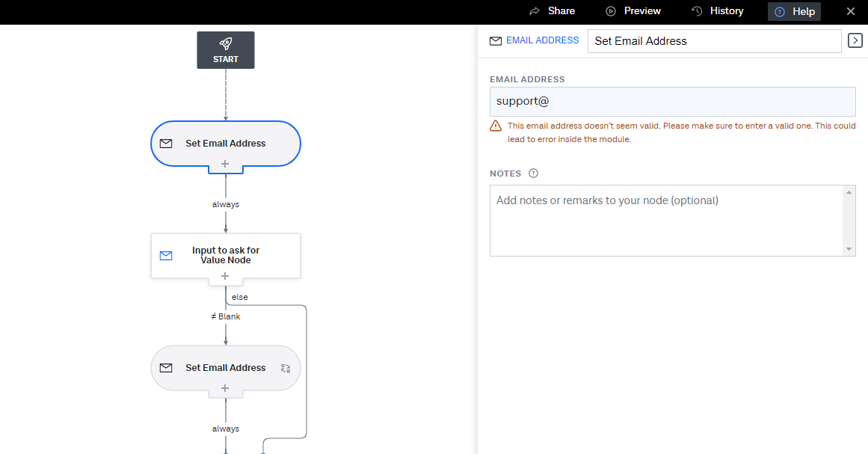The height and width of the screenshot is (454, 868).
Task: Click the node name field 'Set Email Address'
Action: tap(714, 41)
